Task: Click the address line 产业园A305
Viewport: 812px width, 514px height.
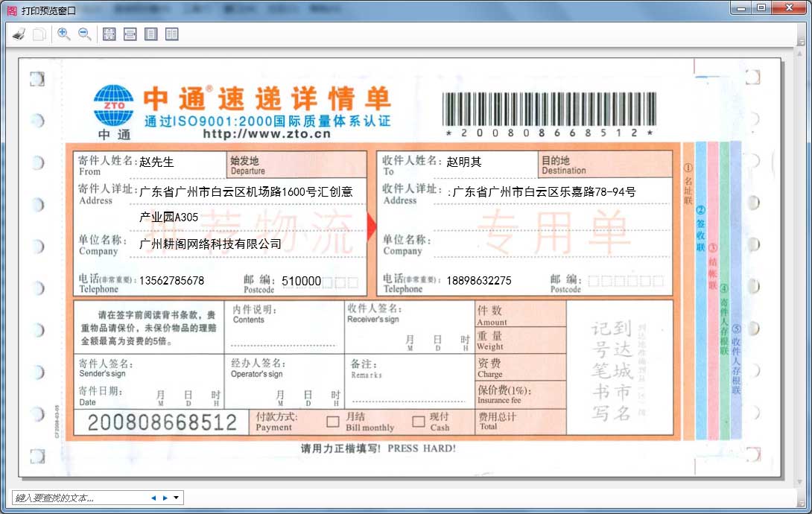Action: 169,218
